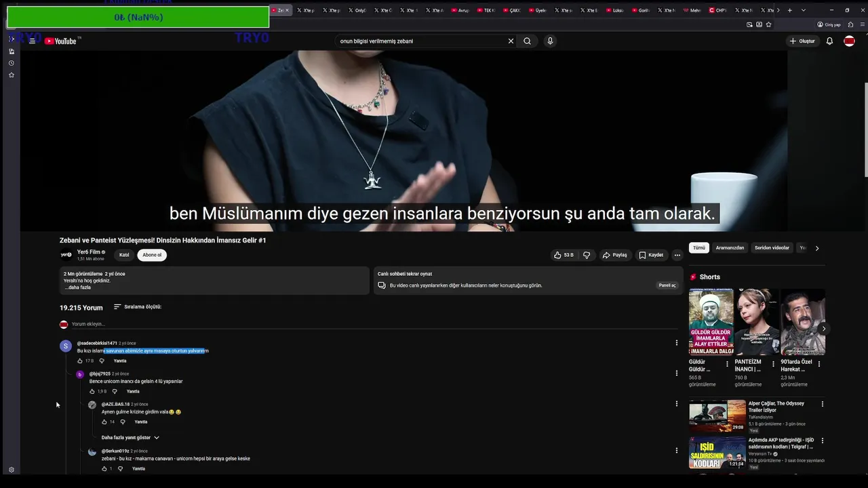The image size is (868, 488).
Task: Open Paylaş share dialog
Action: pos(614,256)
